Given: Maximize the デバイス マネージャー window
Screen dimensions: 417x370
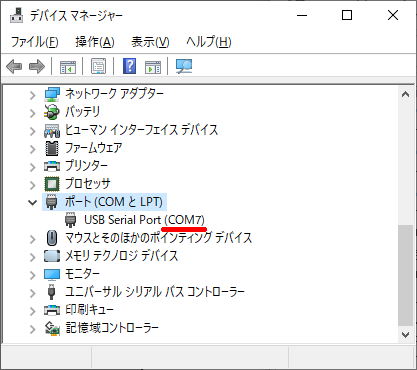Looking at the screenshot, I should pyautogui.click(x=347, y=15).
